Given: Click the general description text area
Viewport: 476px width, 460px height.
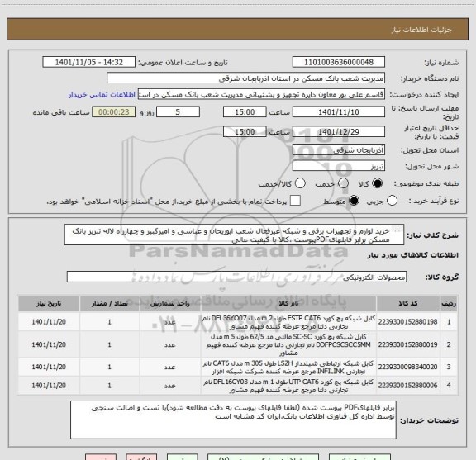Looking at the screenshot, I should [234, 235].
